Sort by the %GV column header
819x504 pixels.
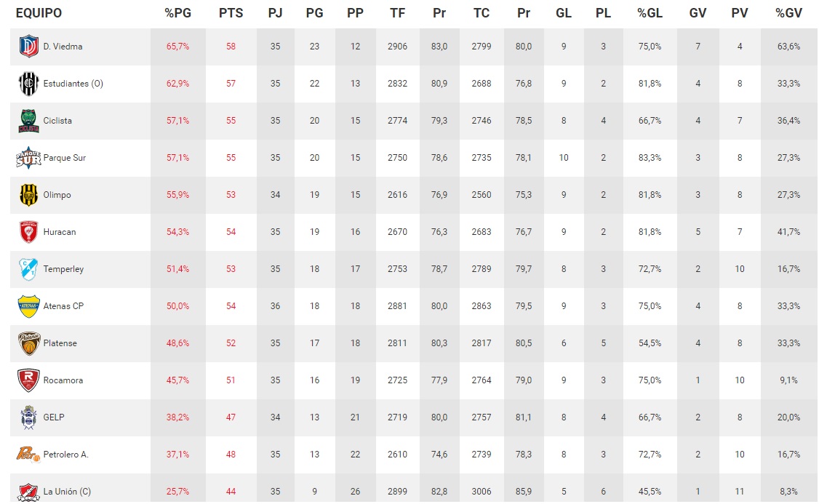point(788,13)
